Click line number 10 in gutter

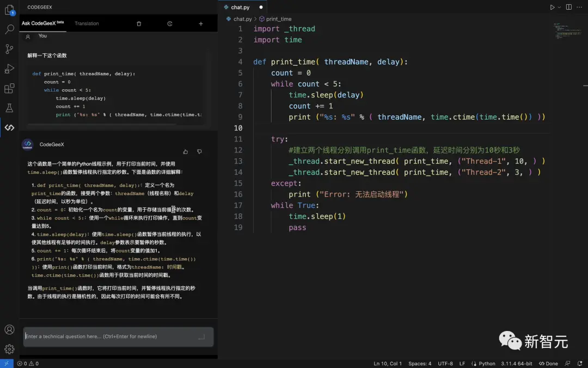coord(238,128)
